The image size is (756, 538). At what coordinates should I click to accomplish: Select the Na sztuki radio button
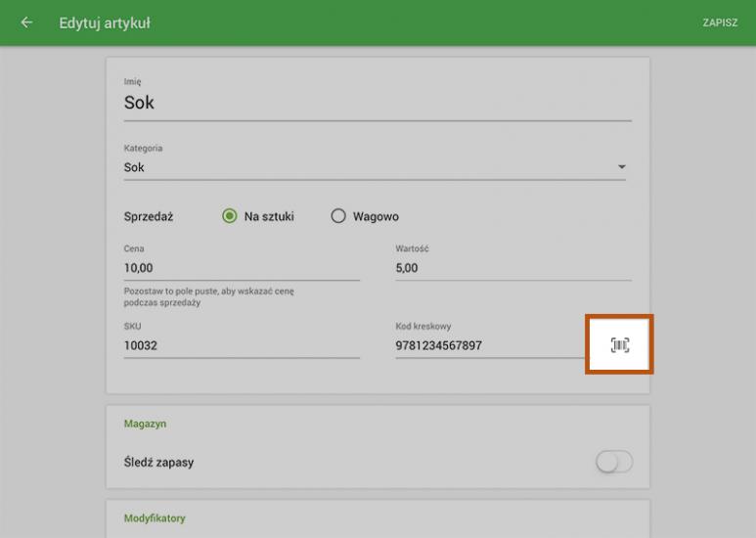(231, 216)
